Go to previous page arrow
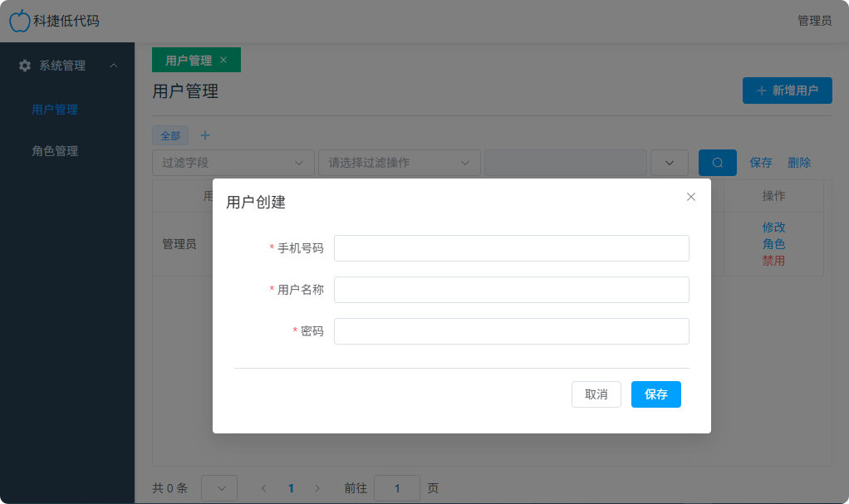849x504 pixels. point(264,488)
